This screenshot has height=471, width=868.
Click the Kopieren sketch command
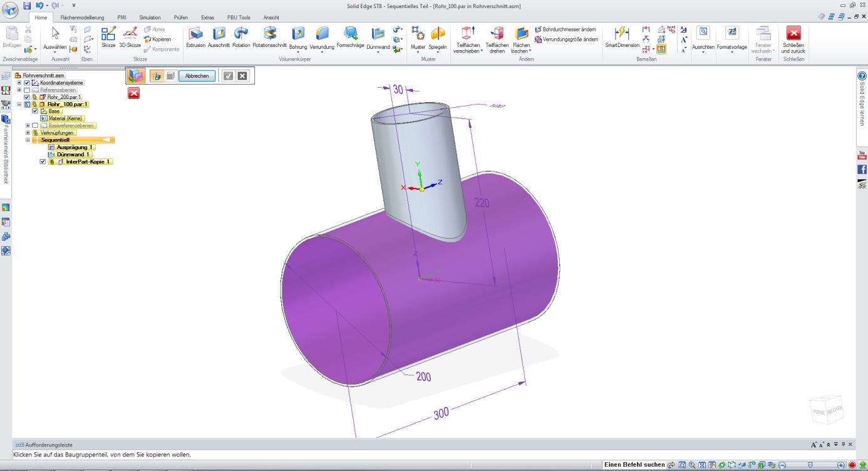[157, 39]
